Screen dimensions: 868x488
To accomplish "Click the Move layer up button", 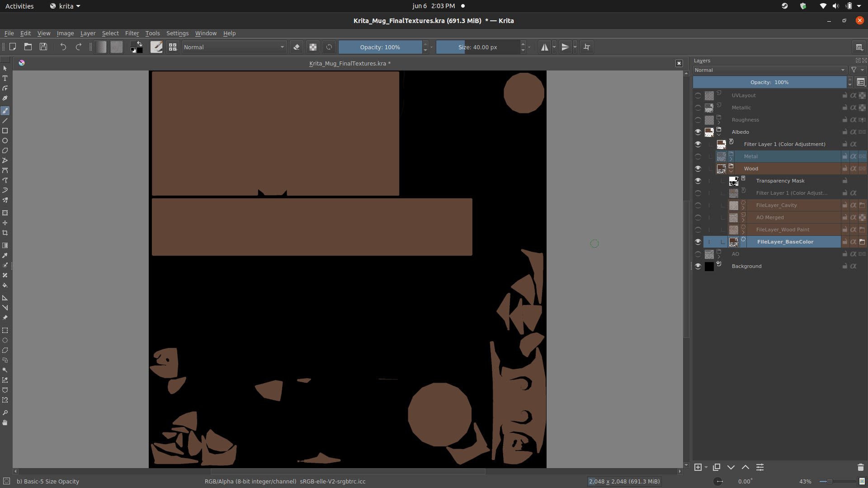I will [x=745, y=467].
